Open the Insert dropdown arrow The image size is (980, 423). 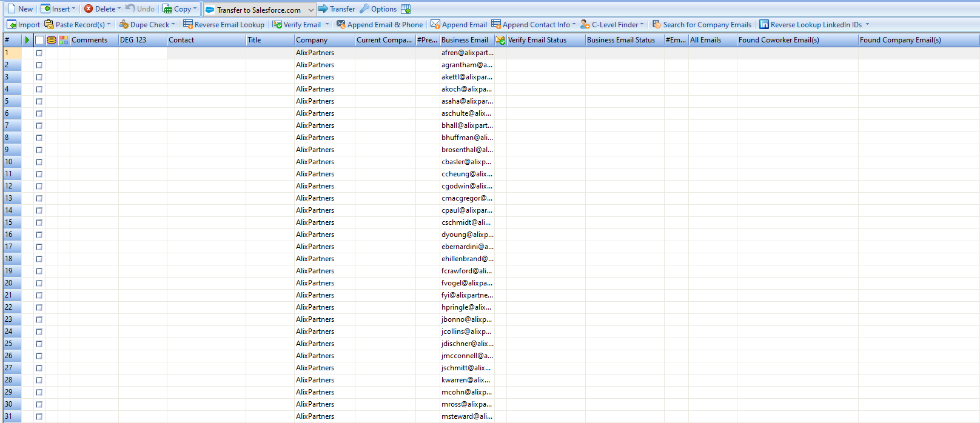click(x=74, y=9)
